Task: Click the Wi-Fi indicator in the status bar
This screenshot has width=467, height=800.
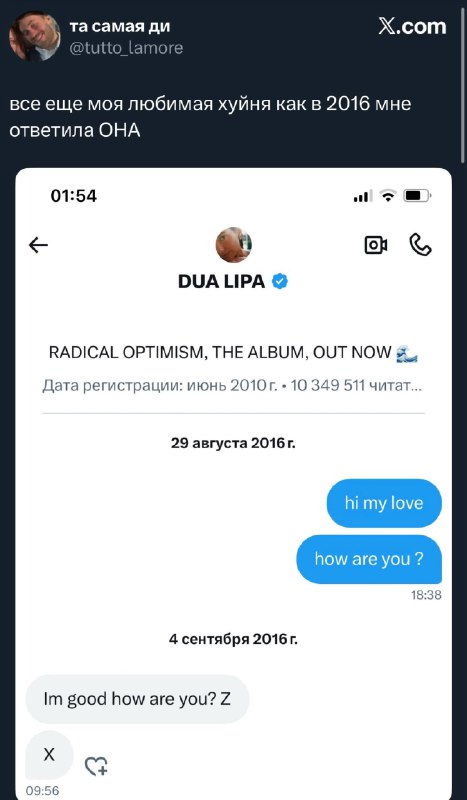Action: 389,195
